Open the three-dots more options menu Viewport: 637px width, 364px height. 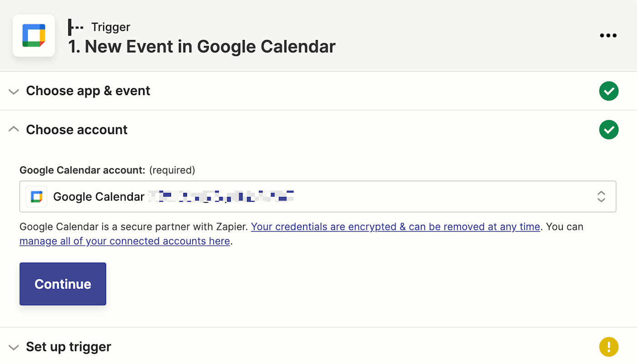[608, 35]
